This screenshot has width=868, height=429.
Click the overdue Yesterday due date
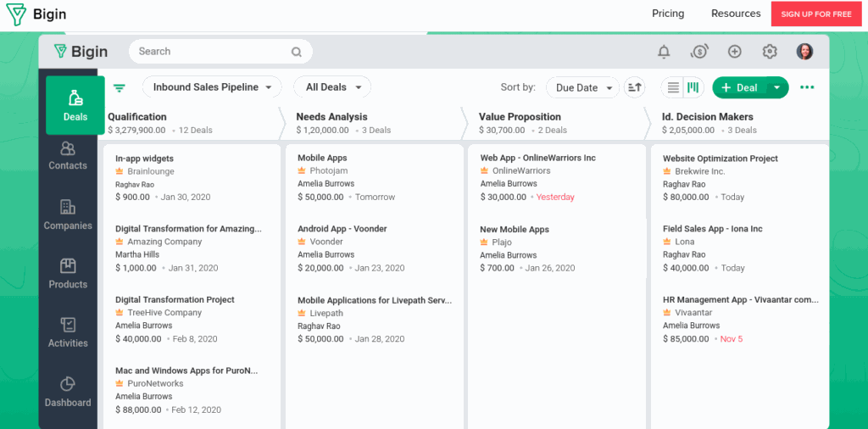click(x=555, y=197)
